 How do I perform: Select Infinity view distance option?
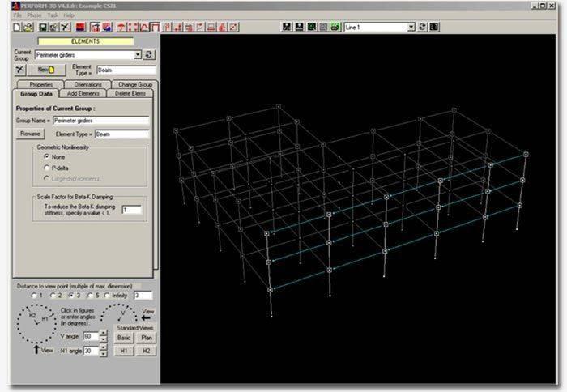click(x=107, y=296)
